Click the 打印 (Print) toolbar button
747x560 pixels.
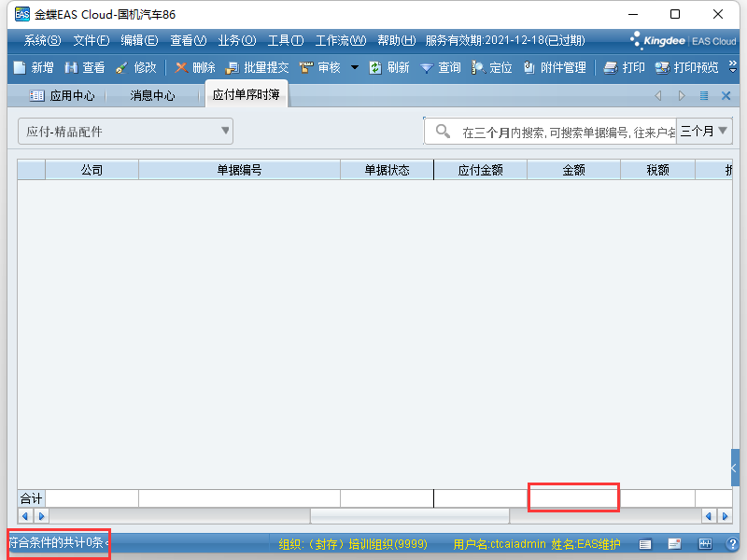point(624,68)
